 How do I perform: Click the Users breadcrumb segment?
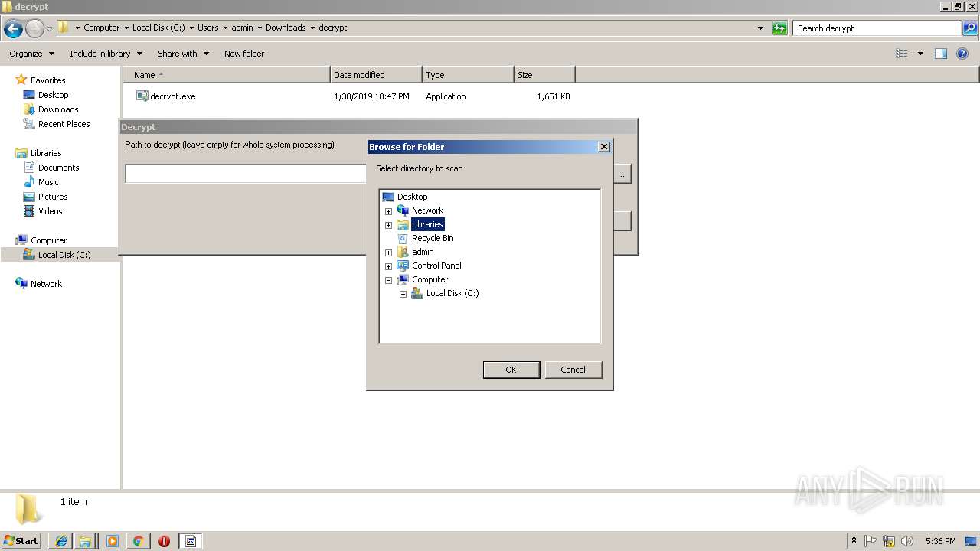tap(207, 28)
